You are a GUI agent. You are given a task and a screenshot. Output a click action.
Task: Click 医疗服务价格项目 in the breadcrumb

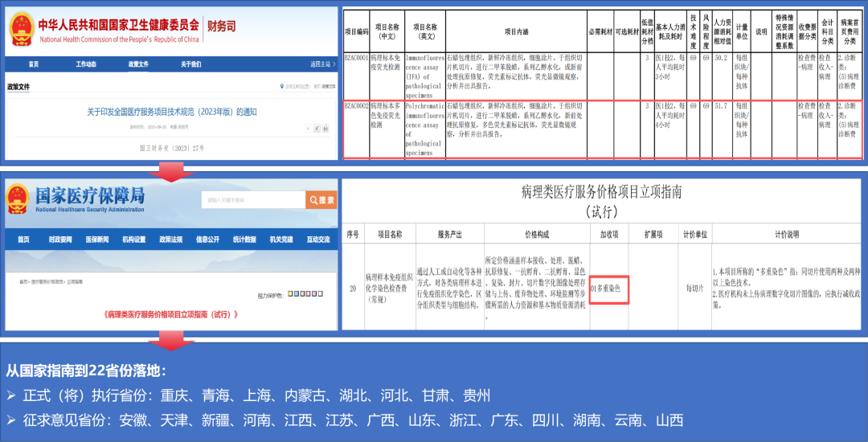47,282
